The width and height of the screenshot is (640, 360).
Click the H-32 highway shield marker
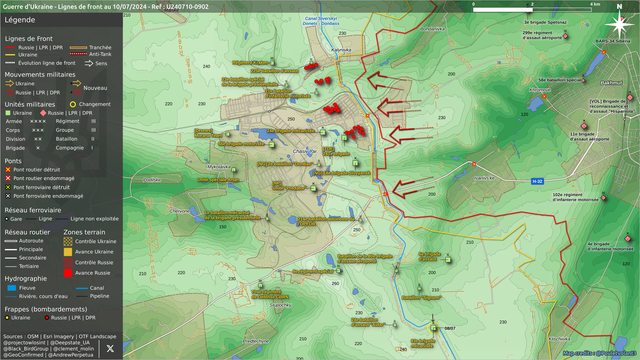click(537, 181)
